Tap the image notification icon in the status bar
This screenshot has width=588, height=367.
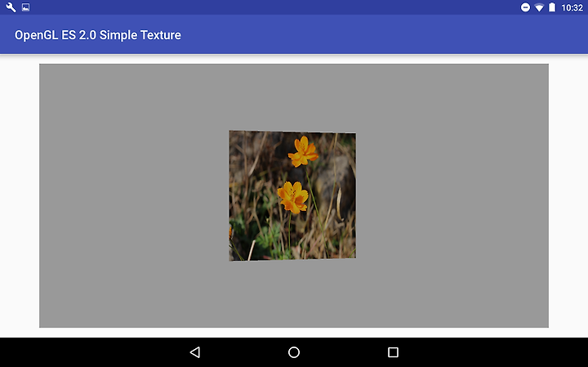pos(25,7)
